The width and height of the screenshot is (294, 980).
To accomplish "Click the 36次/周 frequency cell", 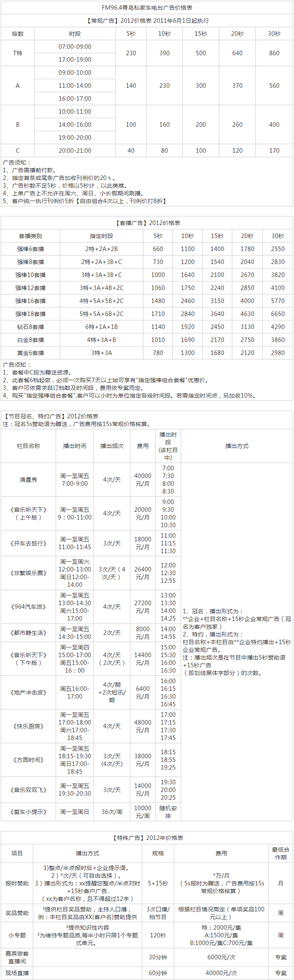I will (112, 812).
